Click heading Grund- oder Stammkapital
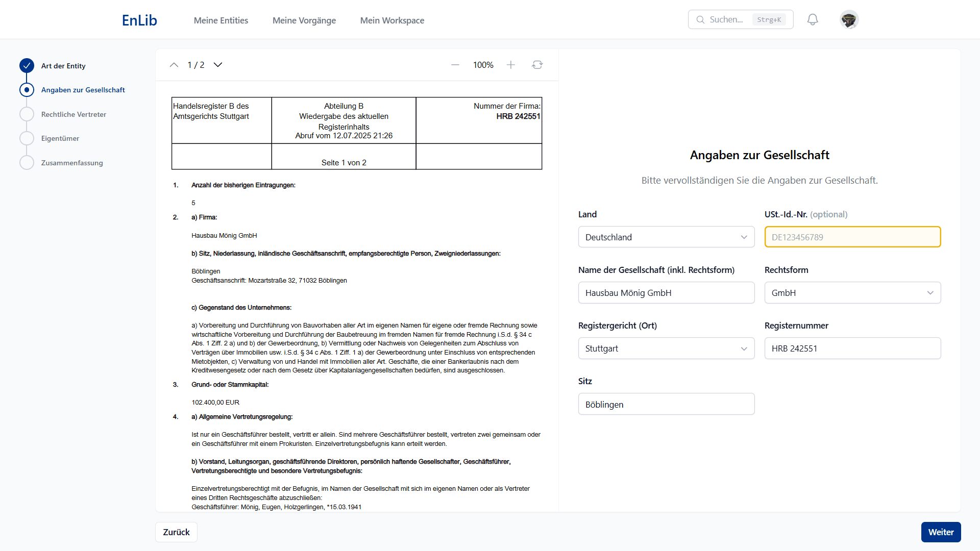Viewport: 980px width, 551px height. [x=230, y=385]
